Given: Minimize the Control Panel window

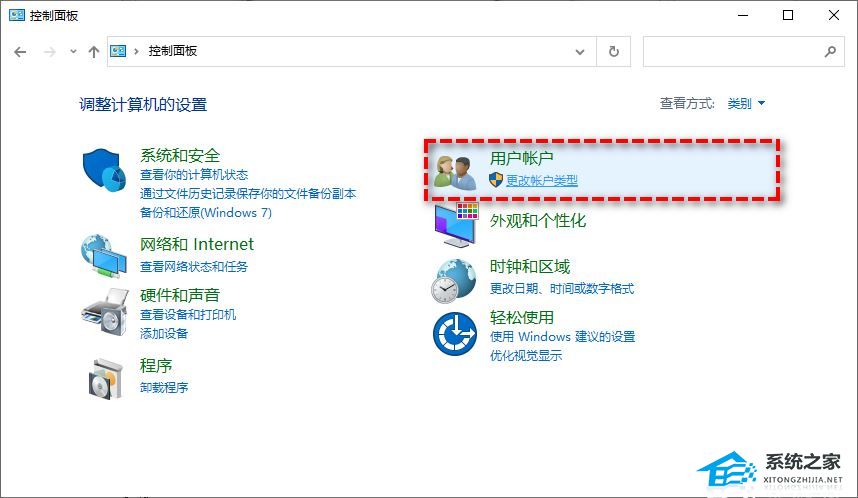Looking at the screenshot, I should [x=743, y=15].
